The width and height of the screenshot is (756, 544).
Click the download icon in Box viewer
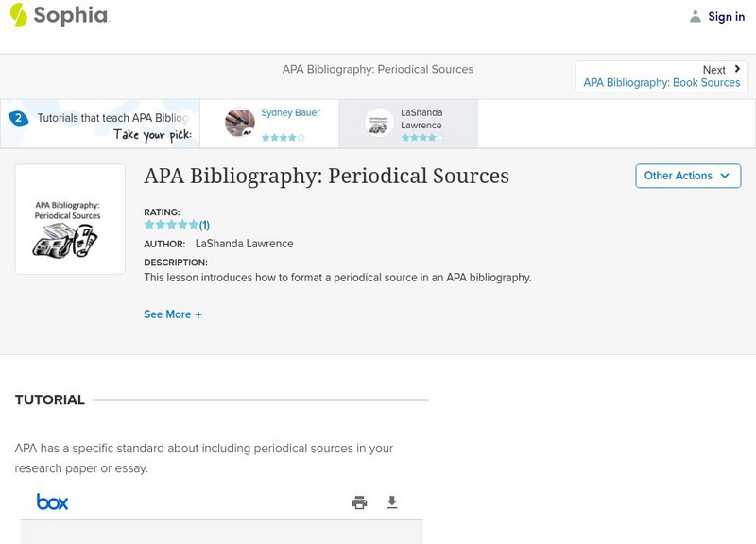(392, 502)
